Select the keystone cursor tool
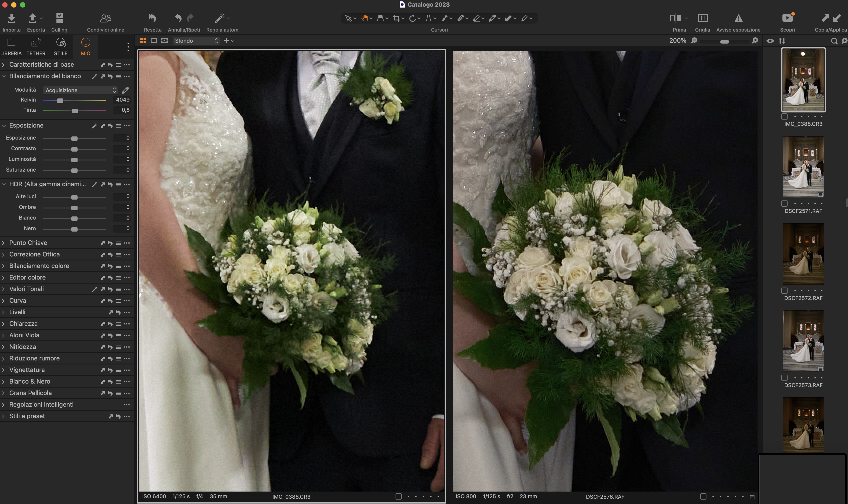Image resolution: width=848 pixels, height=504 pixels. [x=429, y=18]
